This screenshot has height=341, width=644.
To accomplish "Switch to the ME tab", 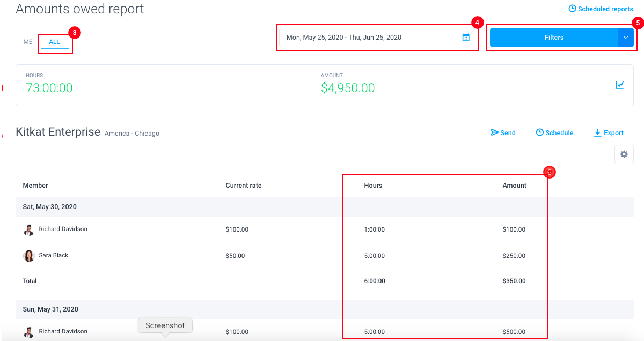I will (x=27, y=41).
